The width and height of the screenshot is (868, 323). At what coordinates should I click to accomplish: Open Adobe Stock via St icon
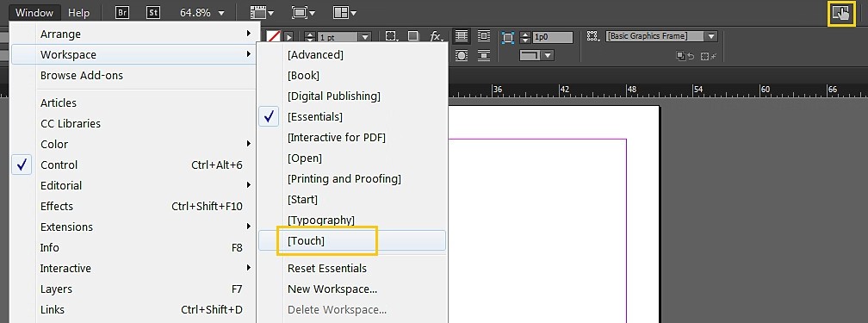pyautogui.click(x=152, y=12)
